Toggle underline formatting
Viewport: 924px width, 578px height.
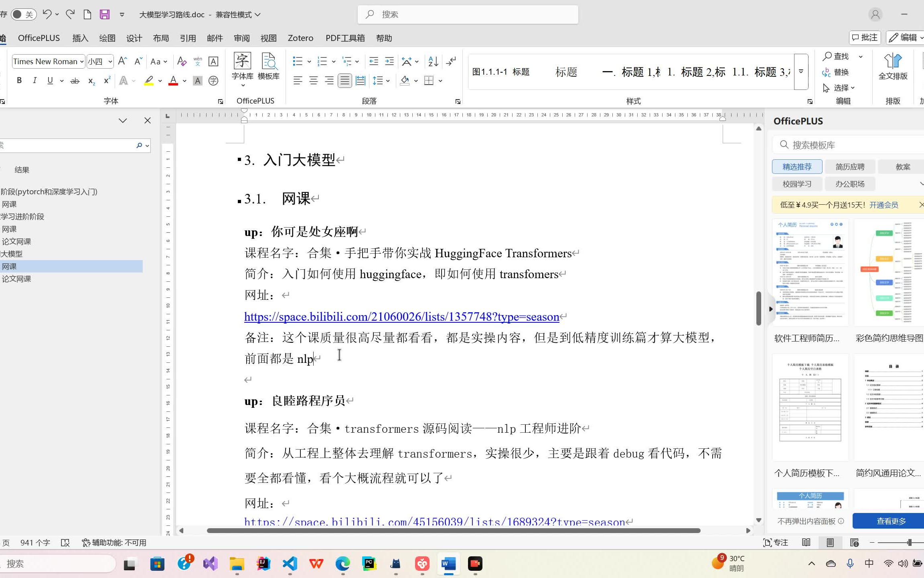(50, 80)
